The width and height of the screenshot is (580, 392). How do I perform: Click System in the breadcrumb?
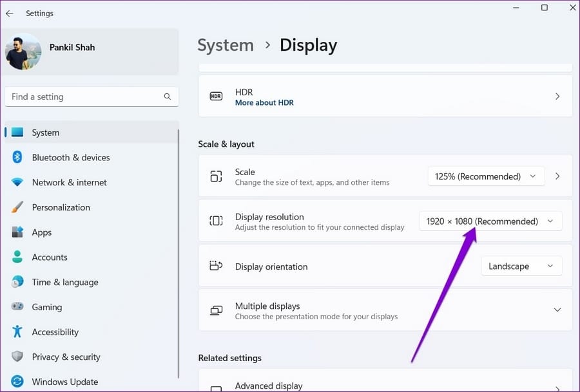pyautogui.click(x=226, y=46)
